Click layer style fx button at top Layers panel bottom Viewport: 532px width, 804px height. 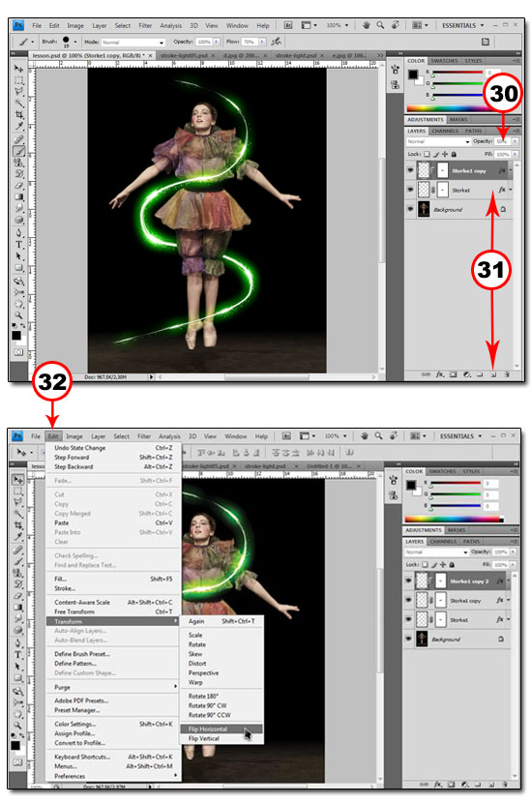click(x=440, y=374)
